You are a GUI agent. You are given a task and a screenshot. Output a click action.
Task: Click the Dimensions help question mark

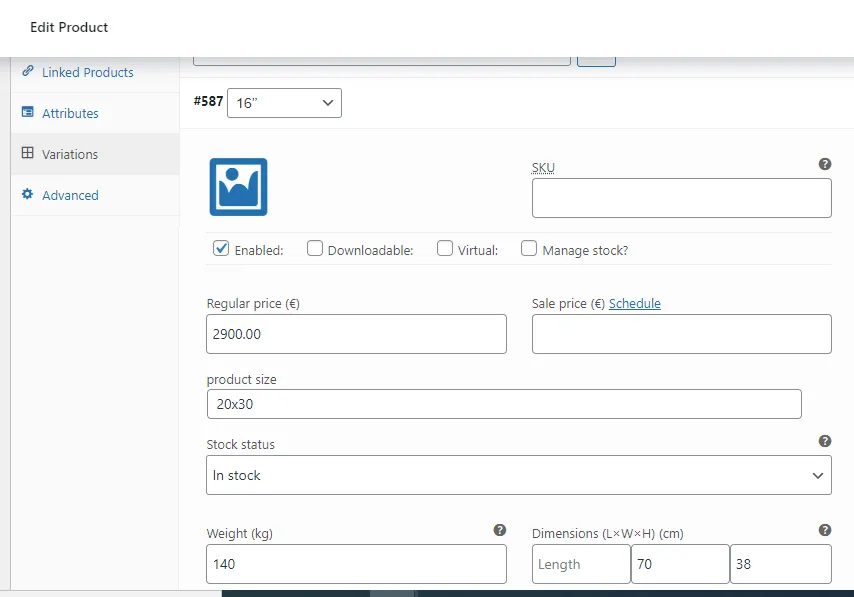(825, 530)
